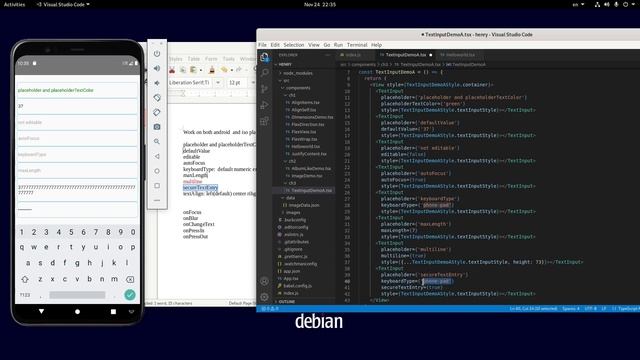Take emulator screenshot camera icon
640x360 pixels.
point(157,127)
